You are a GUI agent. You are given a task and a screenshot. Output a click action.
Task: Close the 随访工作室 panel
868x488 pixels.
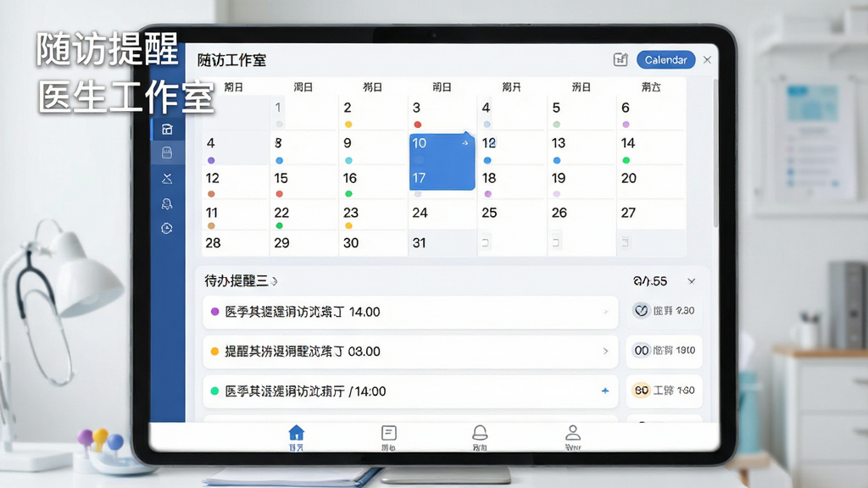(707, 60)
